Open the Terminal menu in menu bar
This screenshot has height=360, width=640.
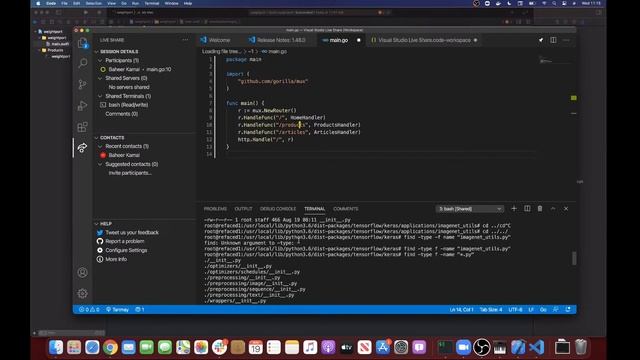(152, 3)
